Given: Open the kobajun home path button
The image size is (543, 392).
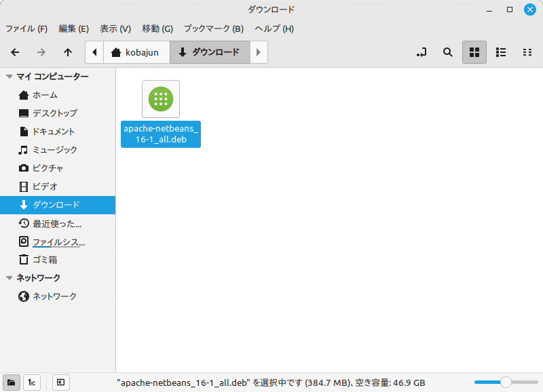Looking at the screenshot, I should (x=136, y=52).
